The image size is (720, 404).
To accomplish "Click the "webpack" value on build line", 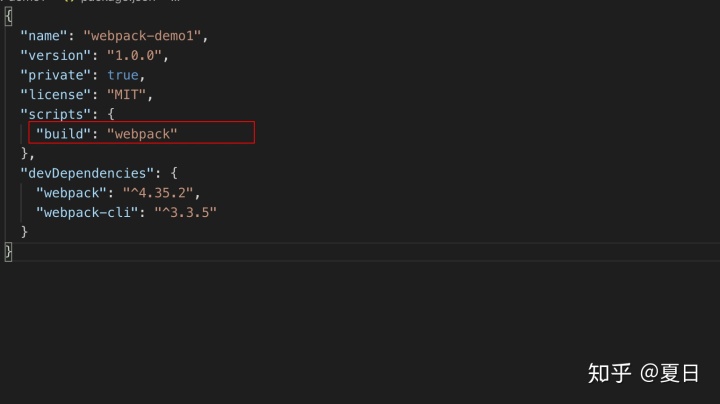I will pos(142,134).
